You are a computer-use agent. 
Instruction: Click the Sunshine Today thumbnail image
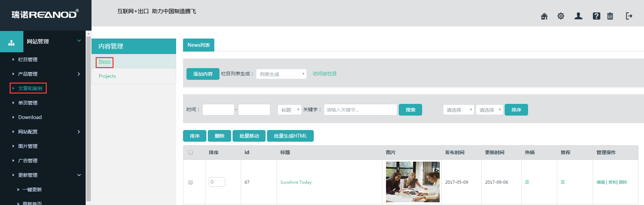click(413, 182)
